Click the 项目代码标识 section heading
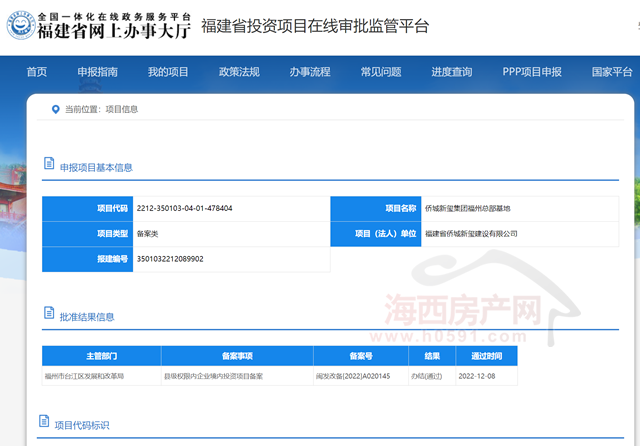 [82, 426]
